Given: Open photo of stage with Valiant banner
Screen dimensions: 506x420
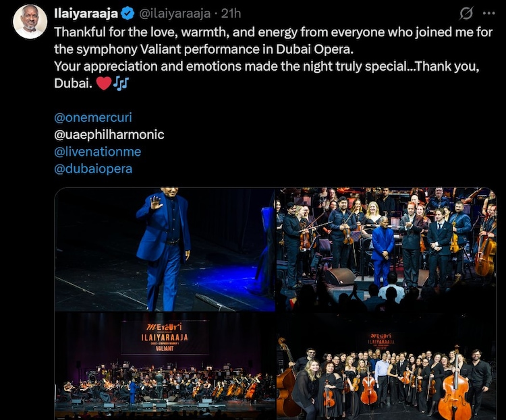Looking at the screenshot, I should click(165, 366).
